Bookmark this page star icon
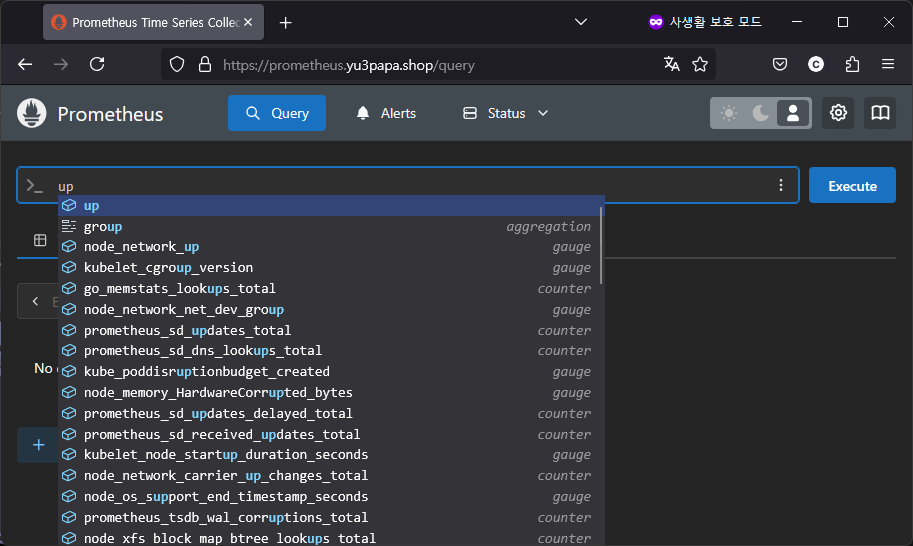Screen dimensions: 913x546 coord(700,64)
